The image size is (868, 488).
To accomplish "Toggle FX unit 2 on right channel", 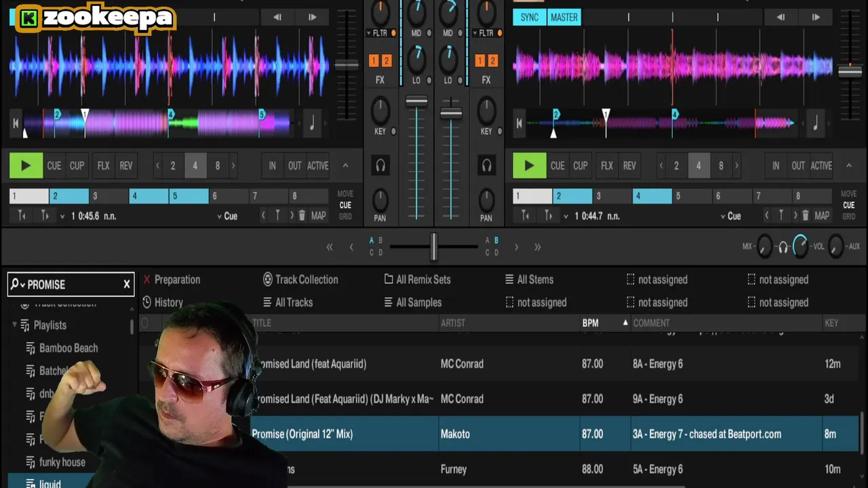I will (x=493, y=61).
